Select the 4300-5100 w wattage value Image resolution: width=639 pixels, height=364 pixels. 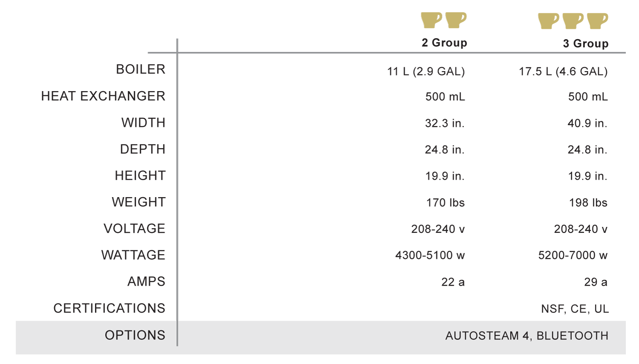pos(430,255)
